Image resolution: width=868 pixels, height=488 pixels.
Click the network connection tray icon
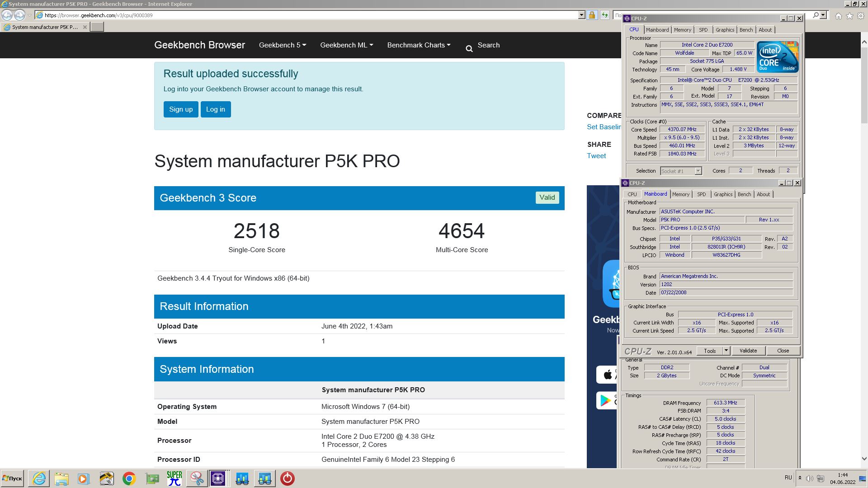[821, 478]
